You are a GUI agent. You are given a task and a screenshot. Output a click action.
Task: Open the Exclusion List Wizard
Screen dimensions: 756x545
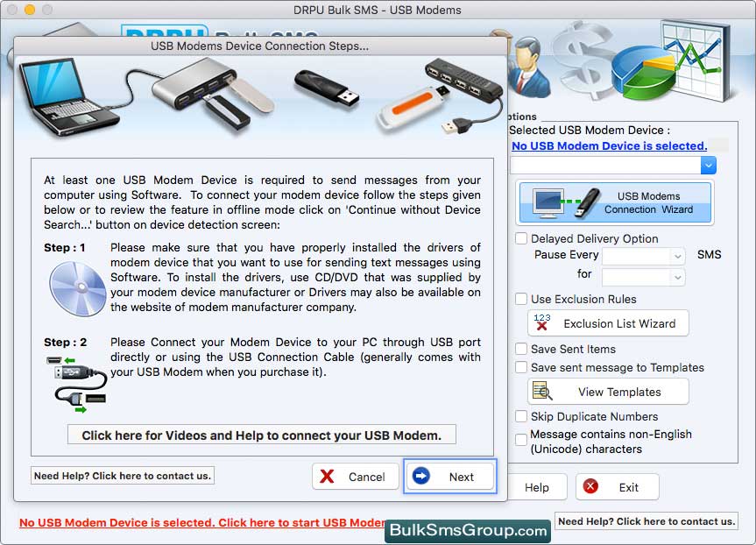(x=609, y=323)
